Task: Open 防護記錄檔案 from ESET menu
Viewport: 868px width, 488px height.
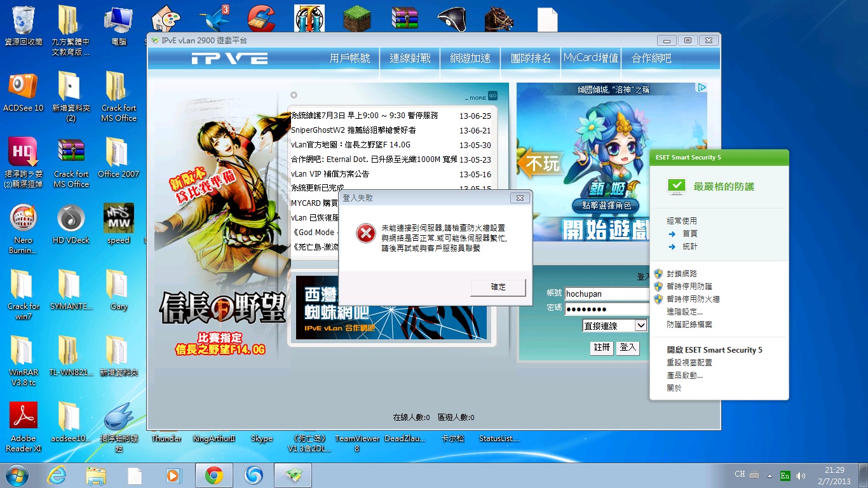Action: tap(689, 325)
